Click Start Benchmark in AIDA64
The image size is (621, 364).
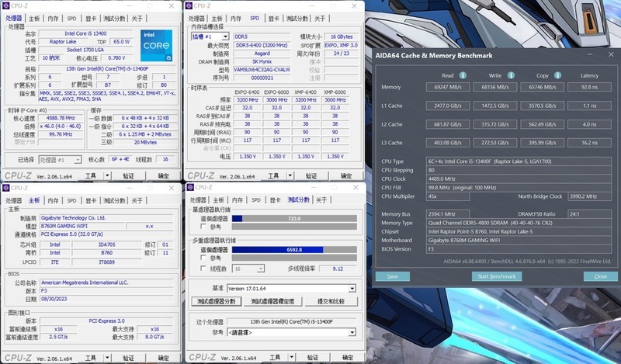497,276
